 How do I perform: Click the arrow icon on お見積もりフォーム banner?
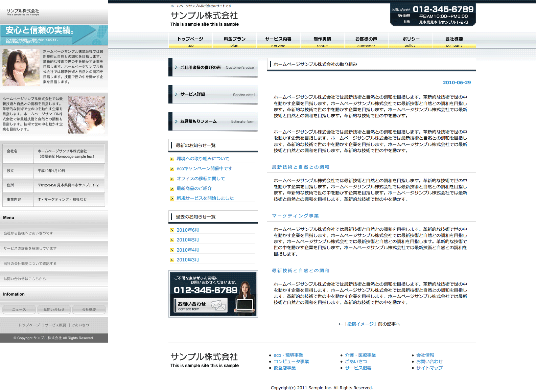176,121
